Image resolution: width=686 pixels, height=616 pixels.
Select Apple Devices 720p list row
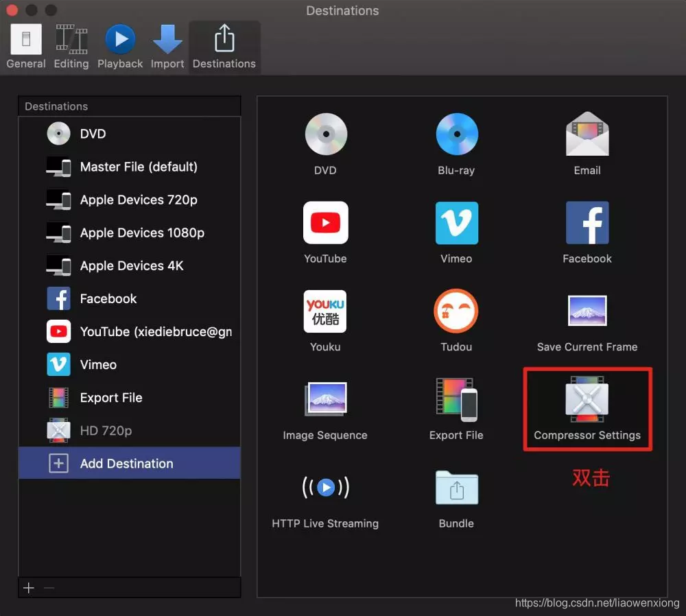[130, 200]
